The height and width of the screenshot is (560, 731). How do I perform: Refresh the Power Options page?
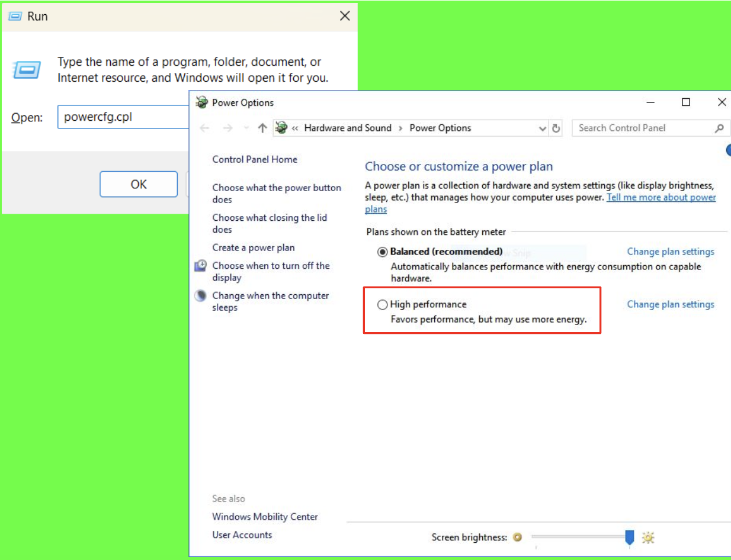556,128
